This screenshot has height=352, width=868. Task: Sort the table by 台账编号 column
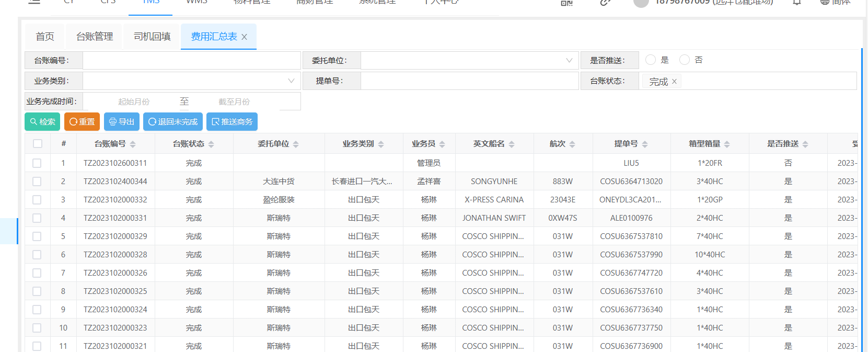pos(133,144)
